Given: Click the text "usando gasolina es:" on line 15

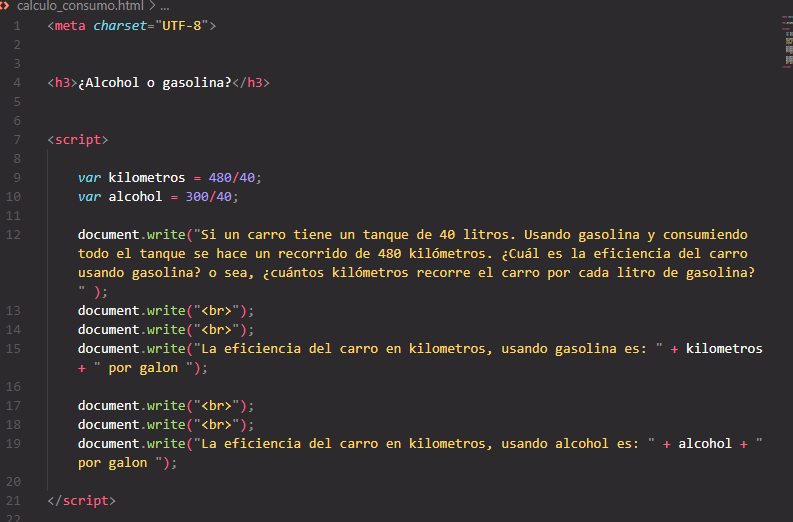Looking at the screenshot, I should 574,349.
